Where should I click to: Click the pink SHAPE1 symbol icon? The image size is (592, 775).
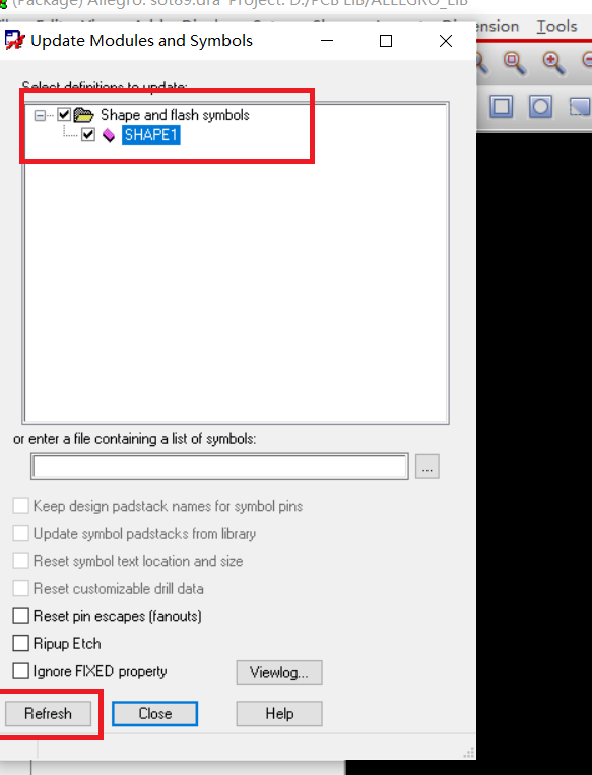click(109, 134)
